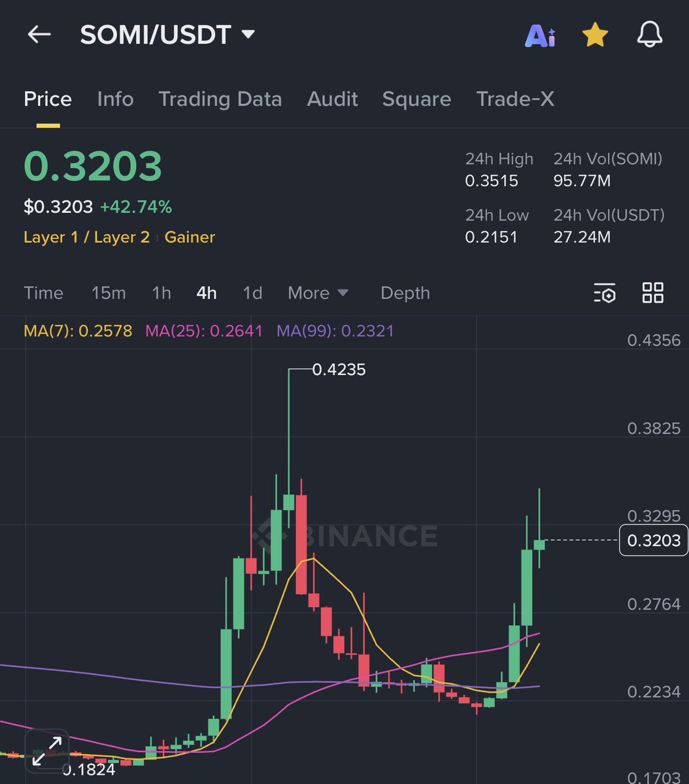Tap the 24h High value 0.3515
Viewport: 689px width, 784px height.
click(492, 181)
